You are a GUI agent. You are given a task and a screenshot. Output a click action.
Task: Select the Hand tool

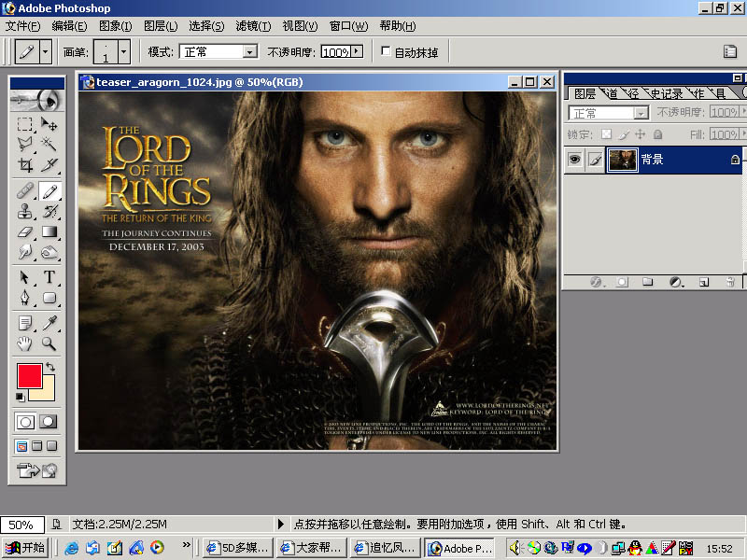tap(25, 343)
